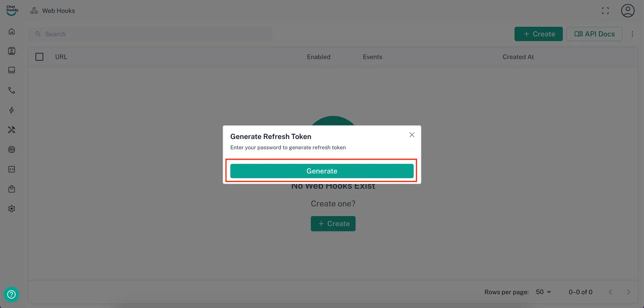644x308 pixels.
Task: Open the Tools icon in the sidebar
Action: pos(12,130)
